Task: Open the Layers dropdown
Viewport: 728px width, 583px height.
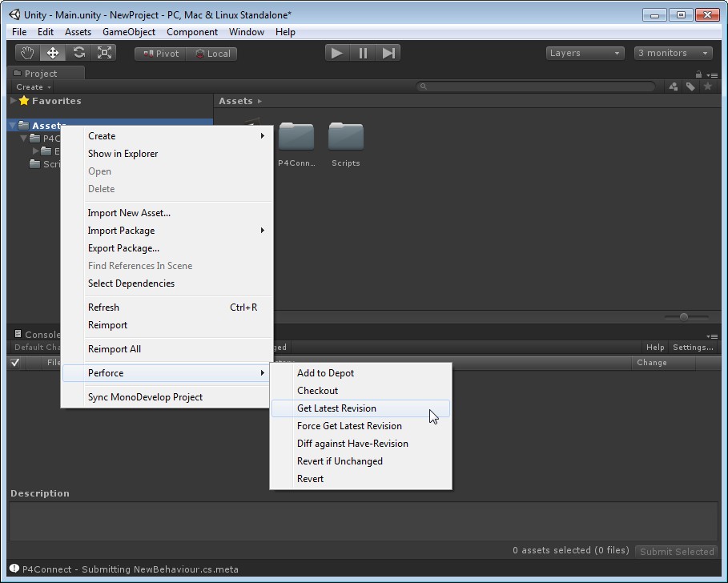Action: click(585, 53)
